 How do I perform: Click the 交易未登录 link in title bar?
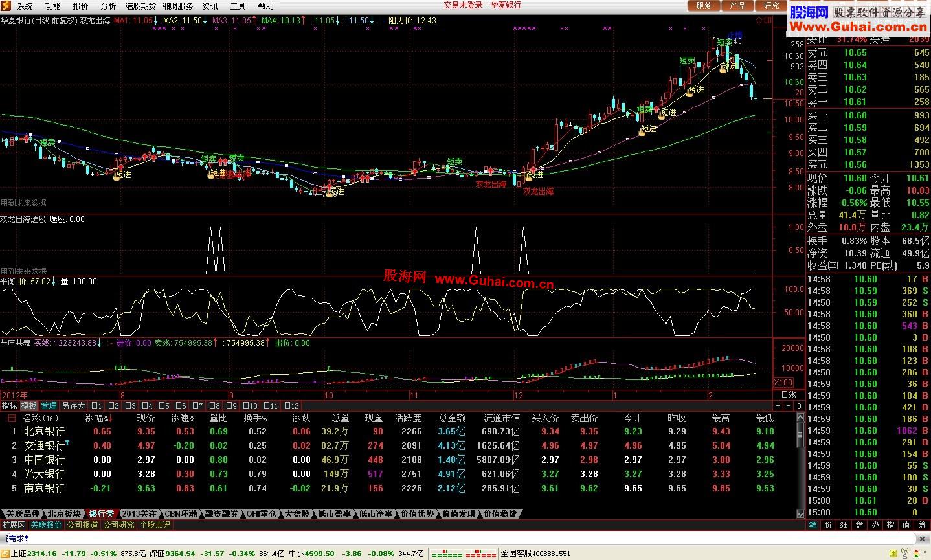tap(463, 5)
